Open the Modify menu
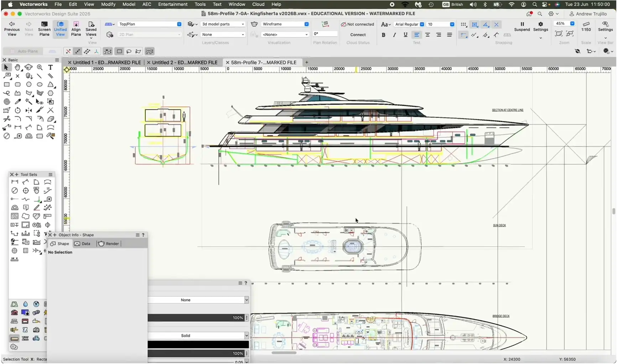This screenshot has width=617, height=364. (108, 4)
